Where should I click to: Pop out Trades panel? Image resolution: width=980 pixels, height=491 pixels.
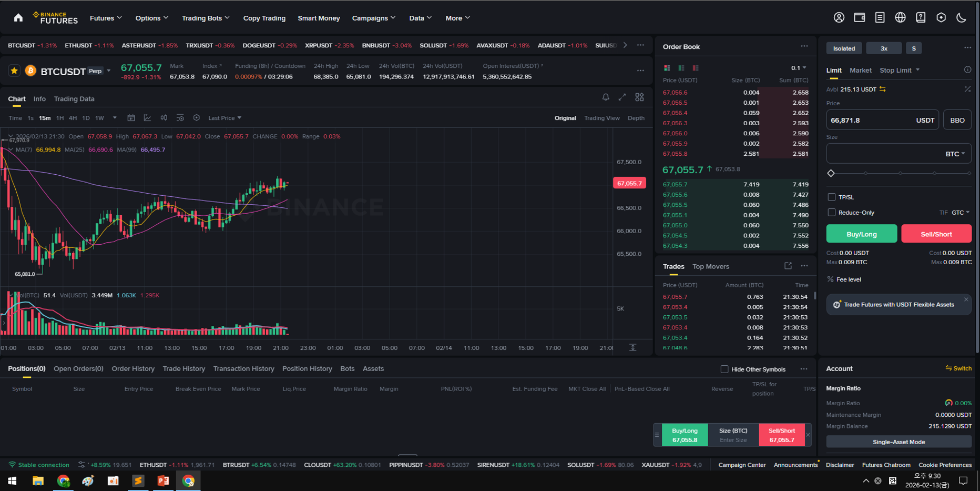(x=788, y=266)
